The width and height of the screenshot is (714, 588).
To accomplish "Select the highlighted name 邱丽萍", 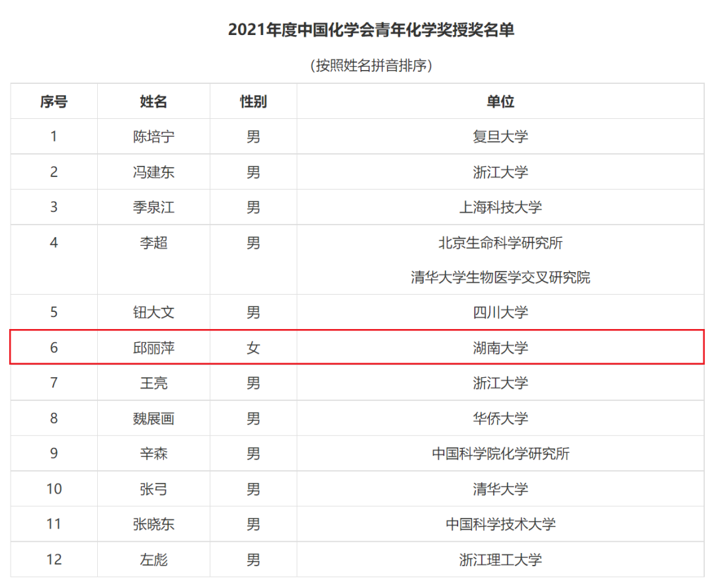I will (x=153, y=348).
